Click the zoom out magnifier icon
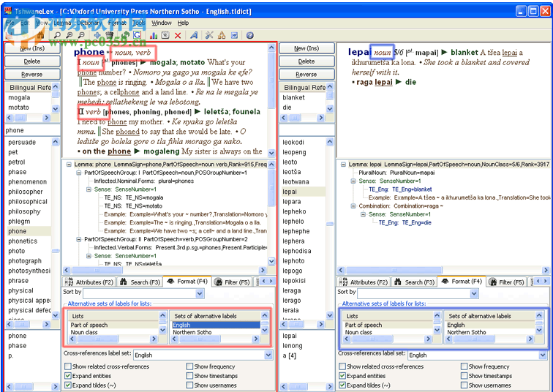 coord(81,35)
